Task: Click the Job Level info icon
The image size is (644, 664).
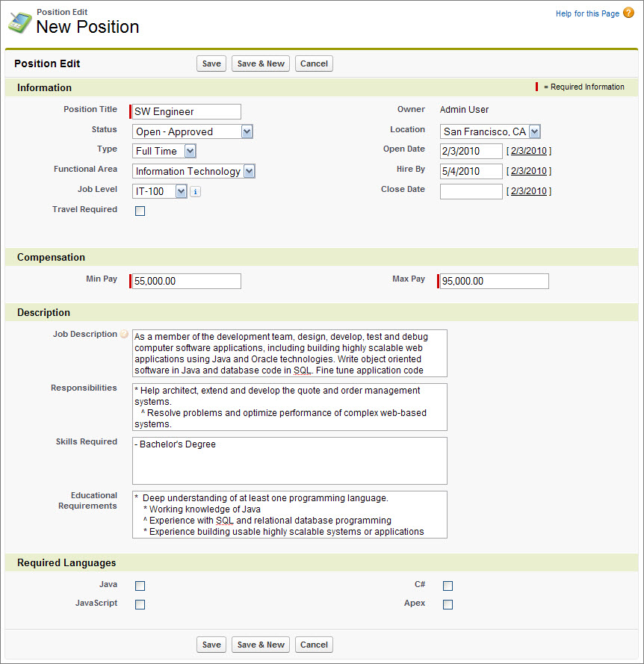Action: (195, 192)
